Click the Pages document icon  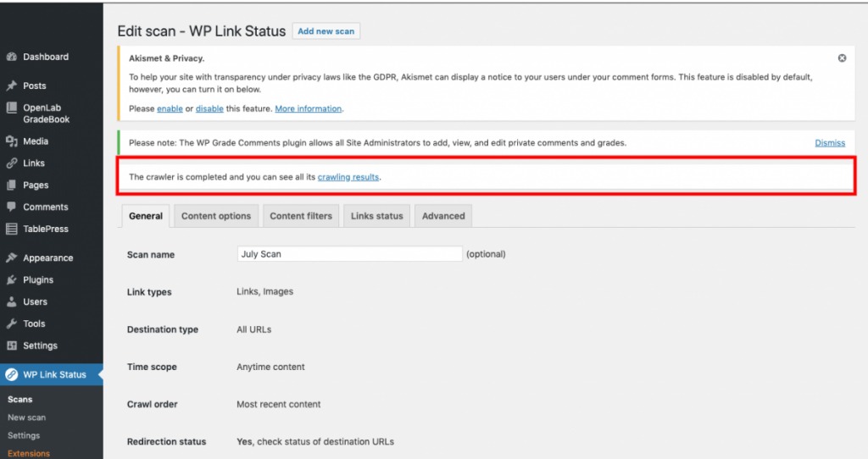click(11, 185)
